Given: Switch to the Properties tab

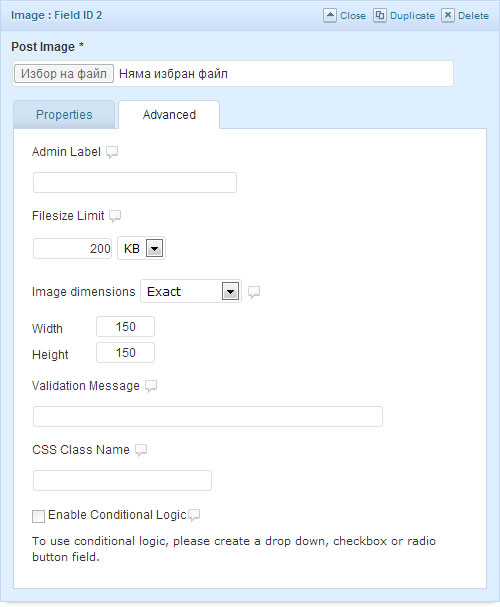Looking at the screenshot, I should point(64,115).
